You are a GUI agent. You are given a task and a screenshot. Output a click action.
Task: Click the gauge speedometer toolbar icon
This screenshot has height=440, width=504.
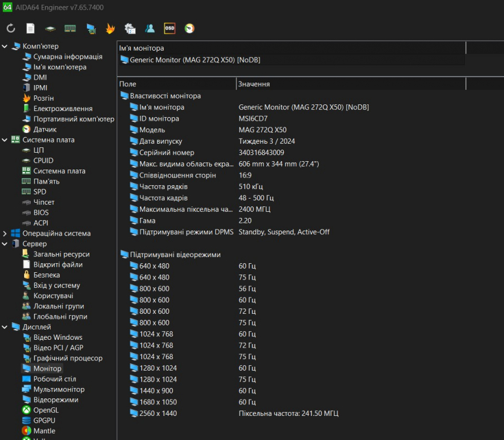click(x=190, y=28)
